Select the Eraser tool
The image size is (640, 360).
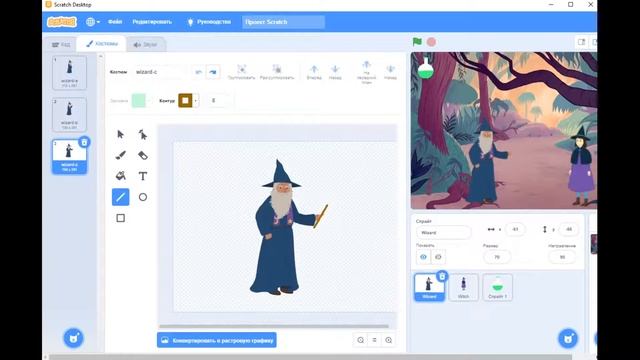tap(142, 155)
